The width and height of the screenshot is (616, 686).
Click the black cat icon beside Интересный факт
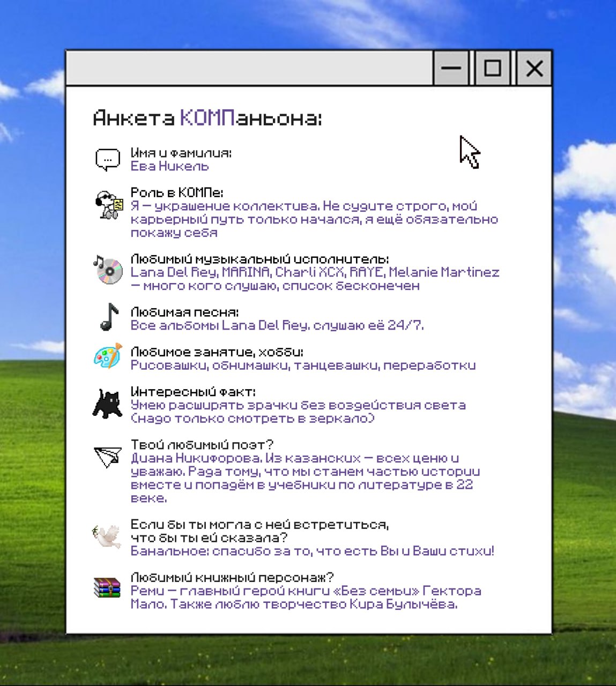107,403
